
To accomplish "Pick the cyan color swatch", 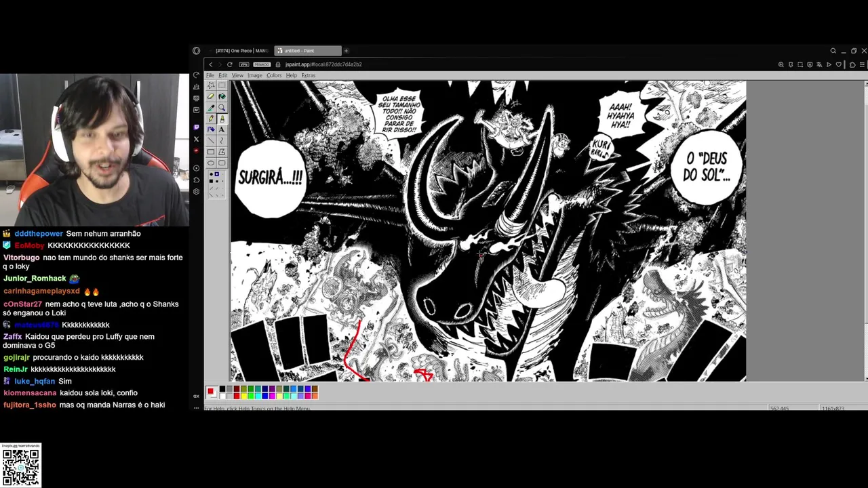I will (258, 396).
